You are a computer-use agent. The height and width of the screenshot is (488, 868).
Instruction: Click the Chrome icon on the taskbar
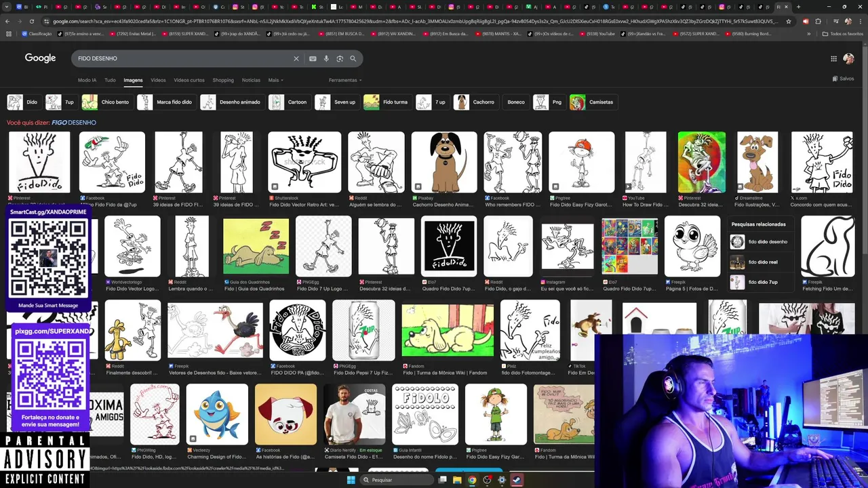[x=472, y=480]
